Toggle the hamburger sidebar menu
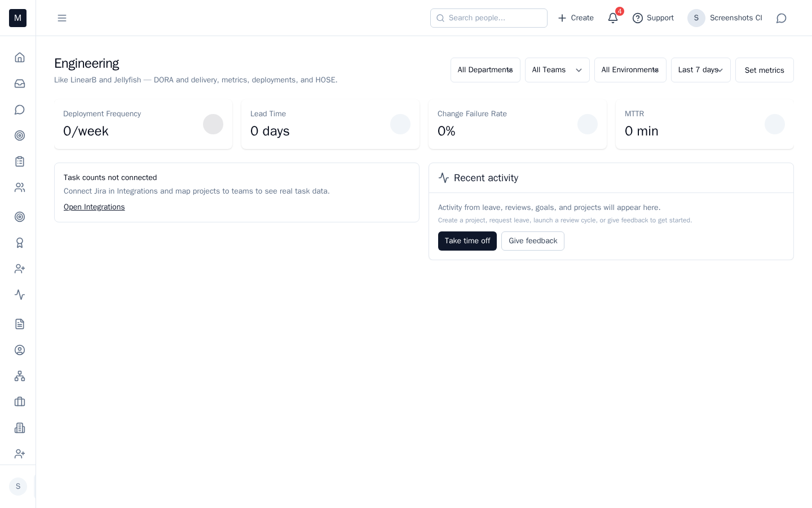The image size is (812, 508). [x=62, y=18]
